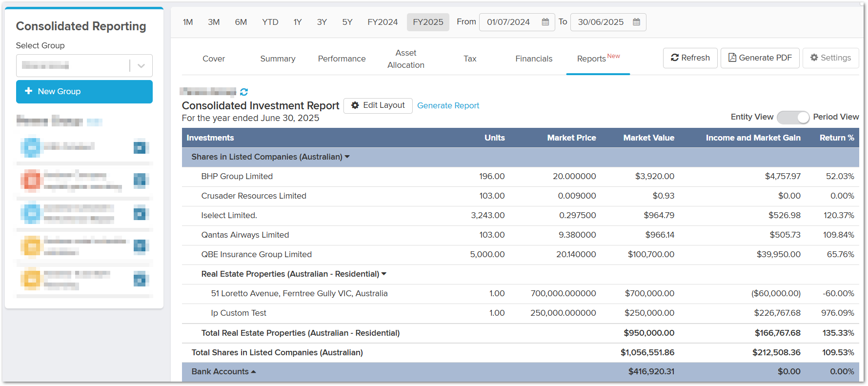This screenshot has width=868, height=386.
Task: Select the 1Y period
Action: tap(298, 22)
